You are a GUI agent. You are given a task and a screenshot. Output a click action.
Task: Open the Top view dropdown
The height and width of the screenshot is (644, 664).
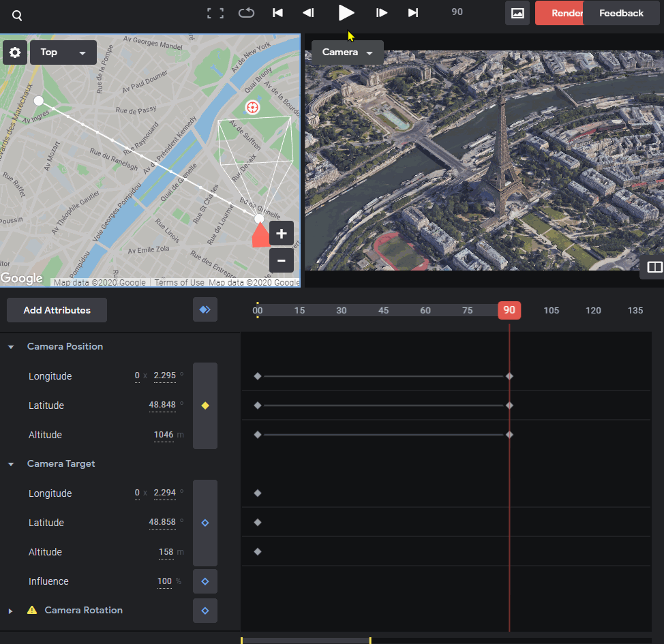coord(63,52)
